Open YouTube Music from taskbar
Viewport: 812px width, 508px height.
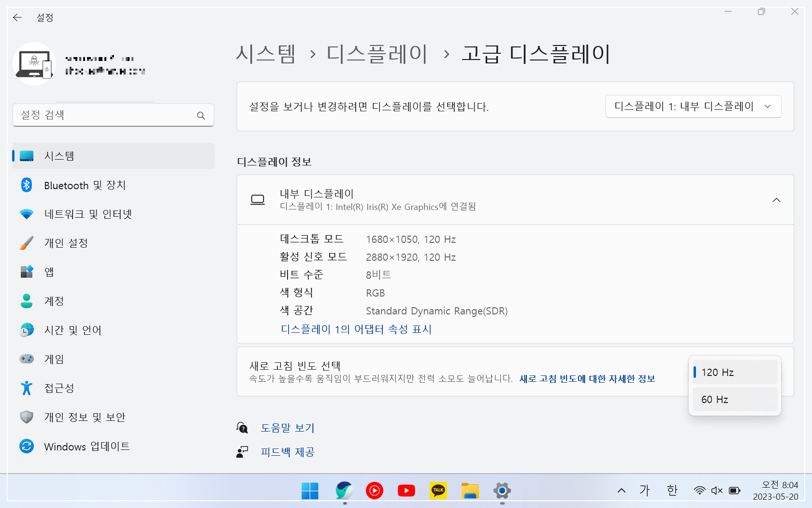(x=375, y=491)
